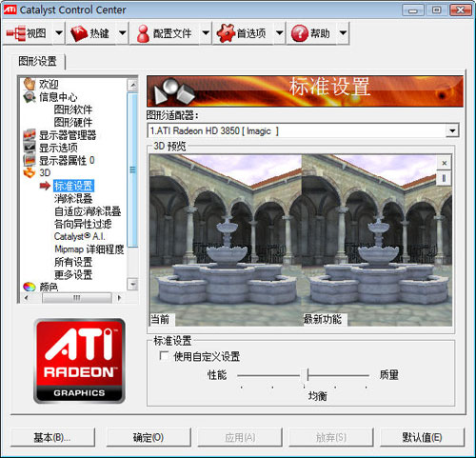Select the 欢迎 (Welcome) hand icon

coord(30,84)
